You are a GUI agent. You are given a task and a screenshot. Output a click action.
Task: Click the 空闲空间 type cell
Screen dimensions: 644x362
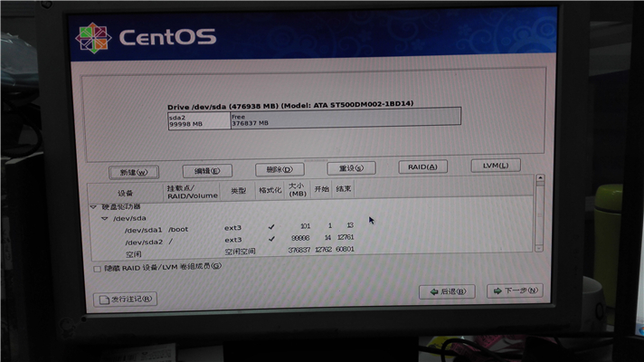pos(240,251)
